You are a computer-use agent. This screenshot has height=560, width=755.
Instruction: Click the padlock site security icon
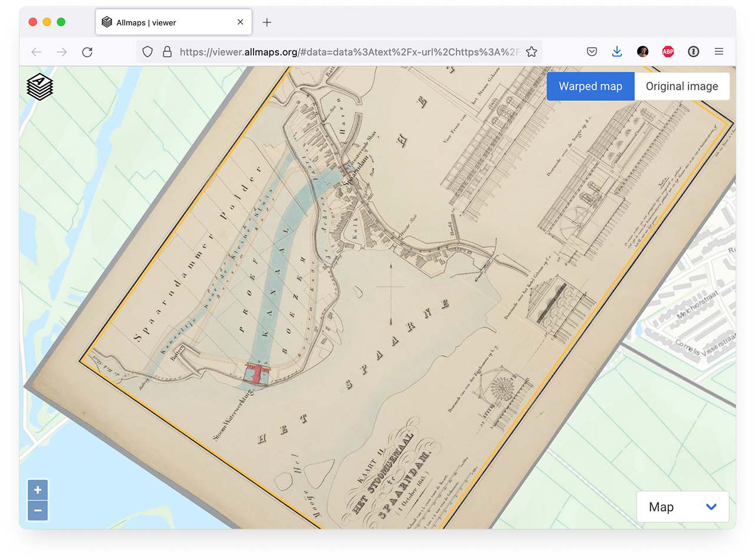pyautogui.click(x=167, y=52)
